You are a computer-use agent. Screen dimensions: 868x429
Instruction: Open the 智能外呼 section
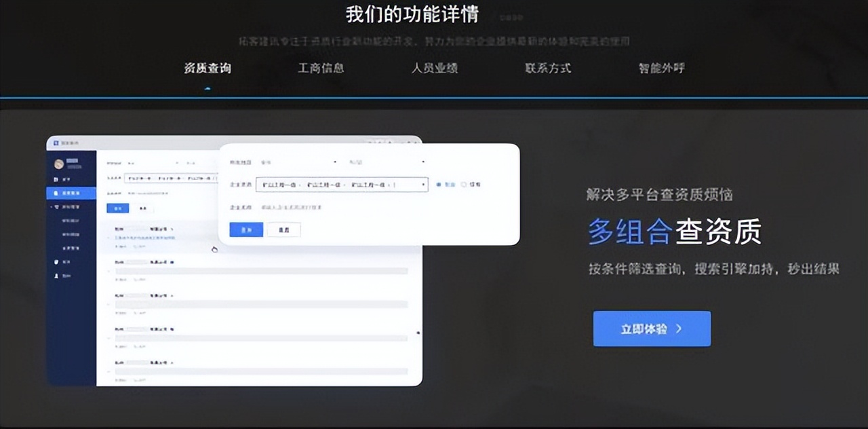660,68
